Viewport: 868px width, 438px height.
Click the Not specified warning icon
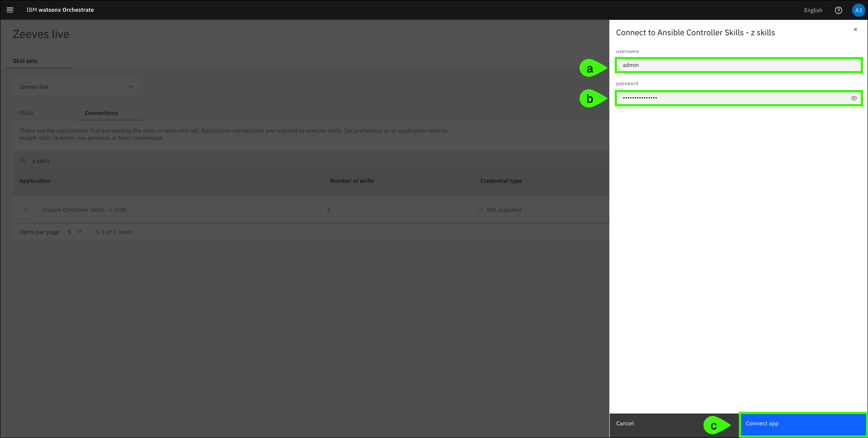pos(480,210)
